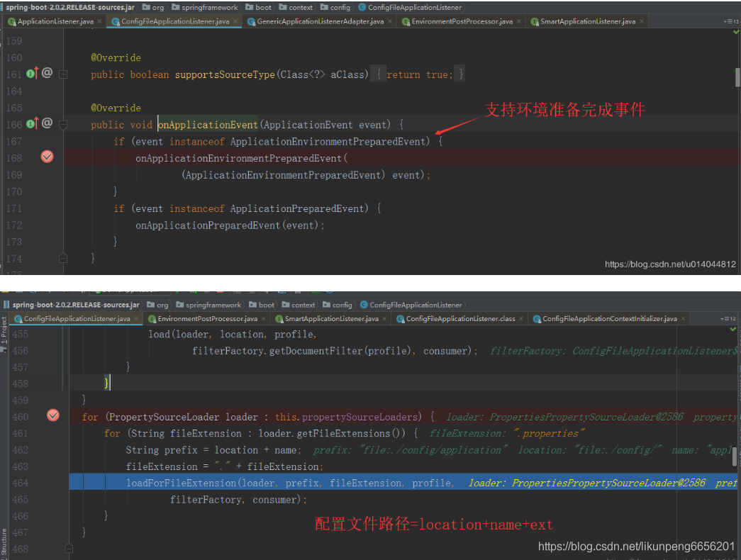
Task: Close ApplicationListener.java tab in top editor
Action: point(99,21)
